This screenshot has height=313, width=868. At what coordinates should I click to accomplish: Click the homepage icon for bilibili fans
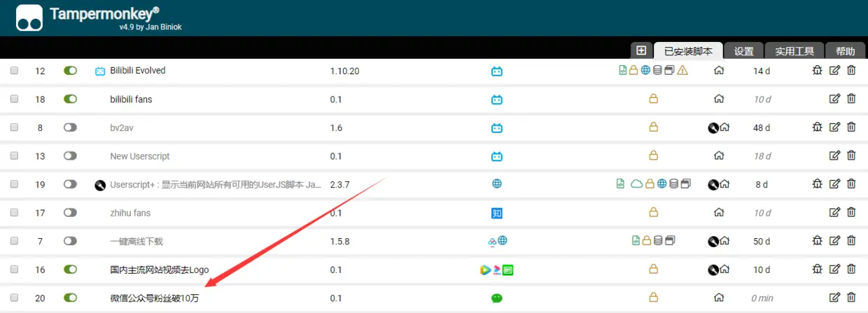tap(719, 99)
